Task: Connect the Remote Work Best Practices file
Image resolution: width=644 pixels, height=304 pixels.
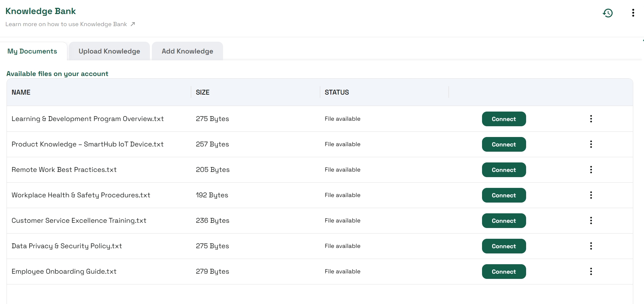Action: [x=504, y=170]
